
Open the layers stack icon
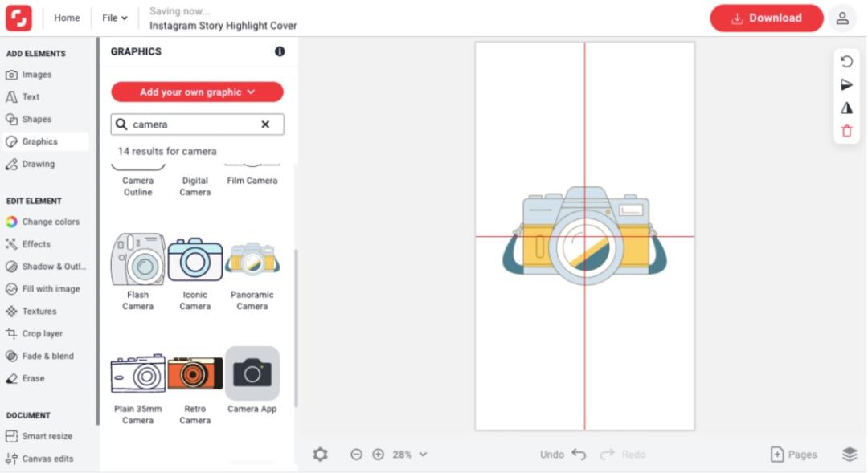point(850,455)
